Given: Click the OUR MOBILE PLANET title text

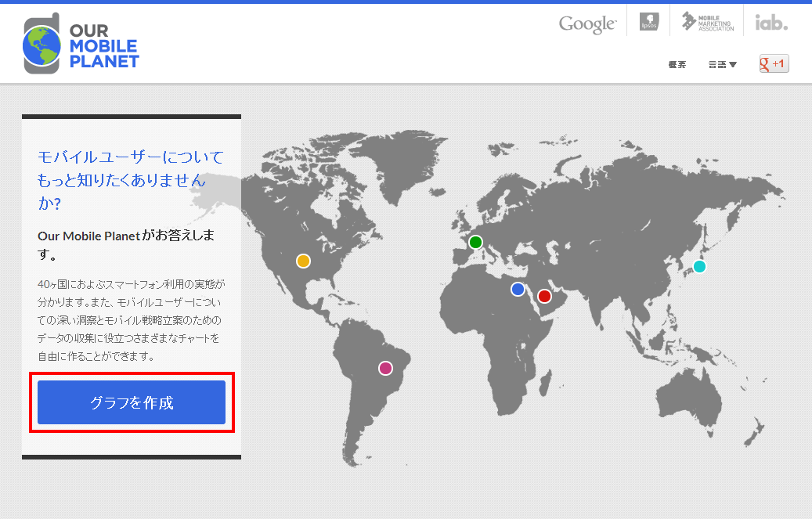Looking at the screenshot, I should pos(104,46).
